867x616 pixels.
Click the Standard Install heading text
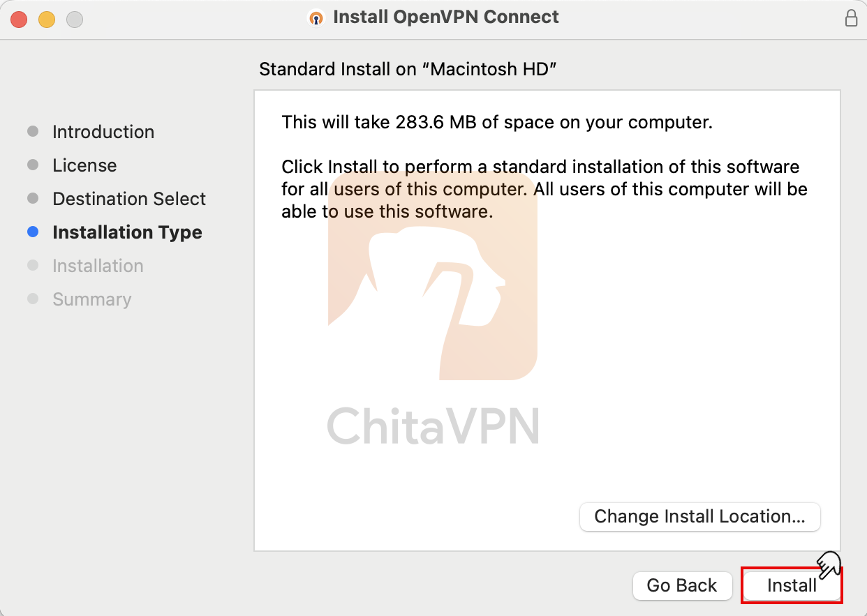pyautogui.click(x=408, y=69)
